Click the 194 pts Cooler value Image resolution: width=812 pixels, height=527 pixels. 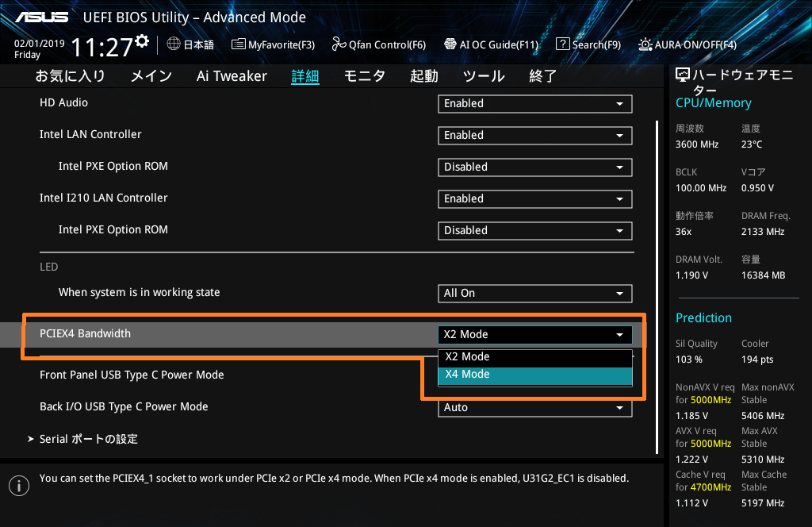757,359
